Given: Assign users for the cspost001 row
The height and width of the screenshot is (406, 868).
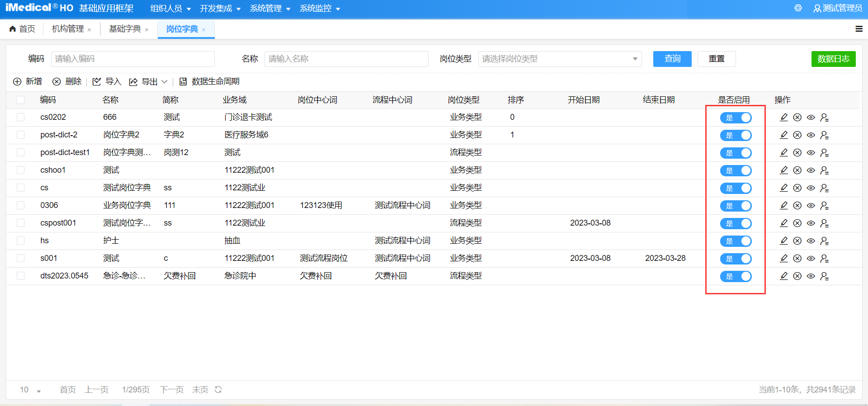Looking at the screenshot, I should (825, 223).
